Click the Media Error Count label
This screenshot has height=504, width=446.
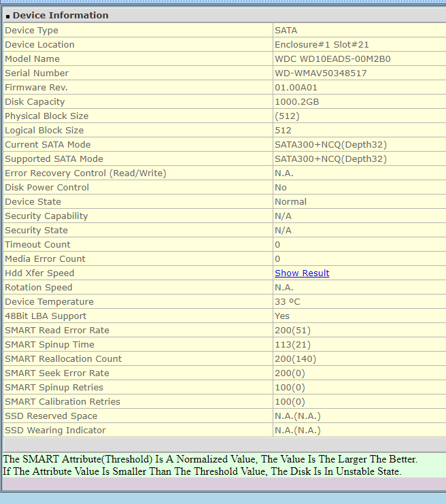pyautogui.click(x=45, y=258)
